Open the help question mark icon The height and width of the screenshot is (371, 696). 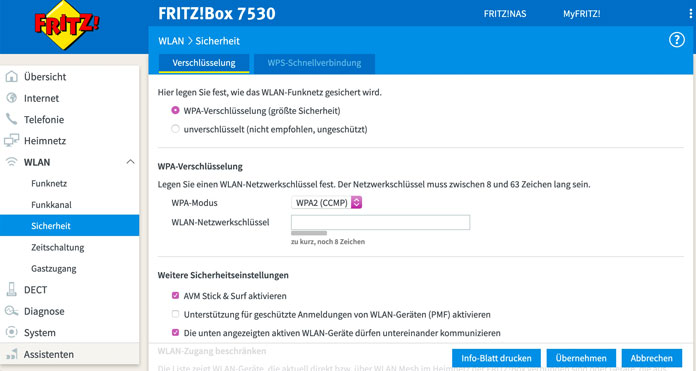676,40
